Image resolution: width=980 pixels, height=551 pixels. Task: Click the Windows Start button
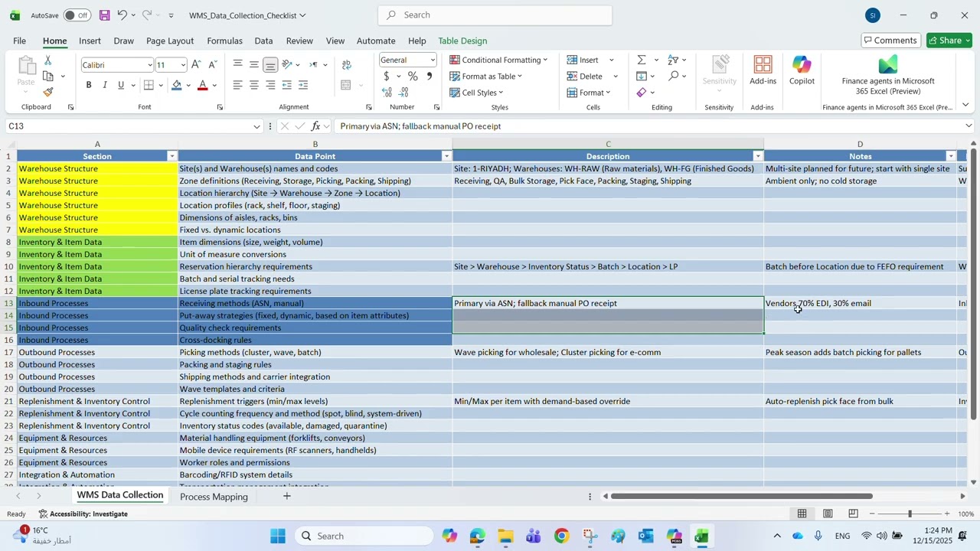click(x=277, y=536)
